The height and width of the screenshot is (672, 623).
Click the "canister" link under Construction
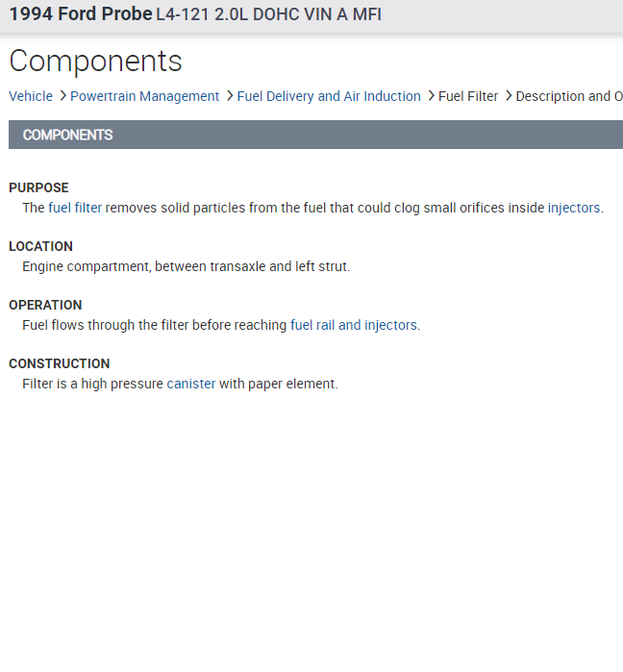pyautogui.click(x=191, y=384)
